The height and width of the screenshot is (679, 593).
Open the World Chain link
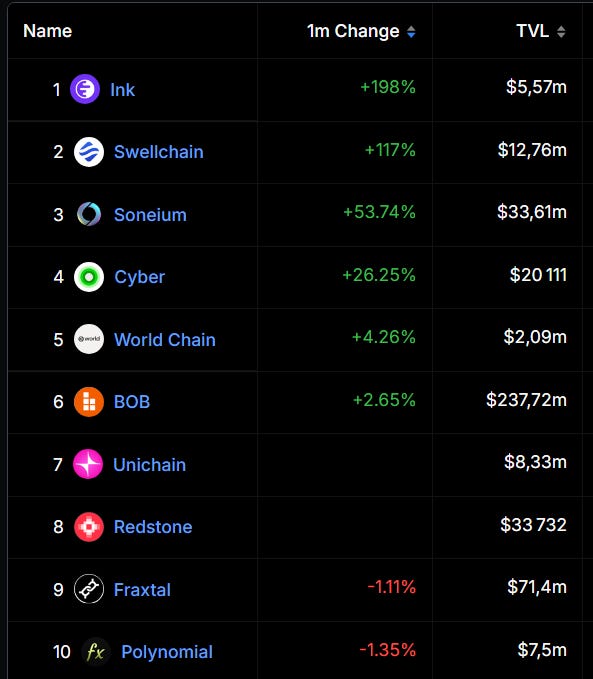tap(165, 340)
